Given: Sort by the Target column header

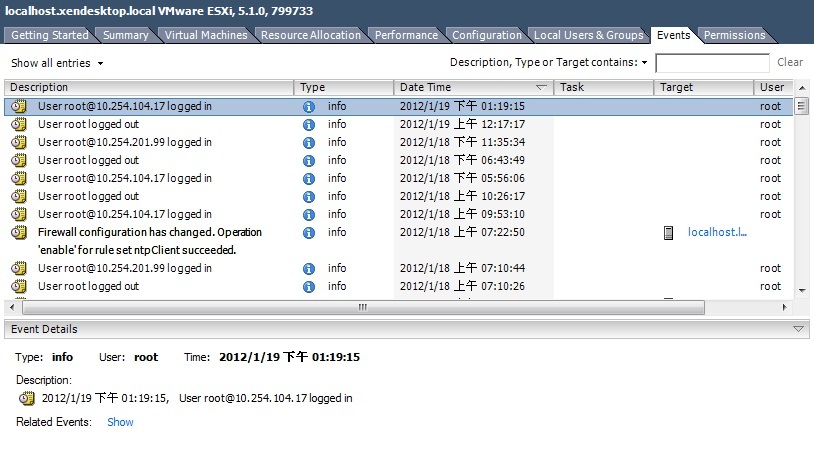Looking at the screenshot, I should 703,87.
